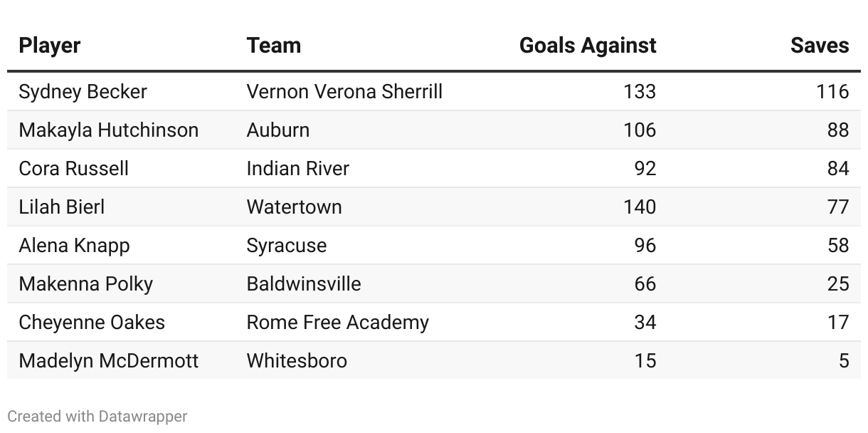Click the Player column header
Viewport: 868px width, 433px height.
click(50, 46)
